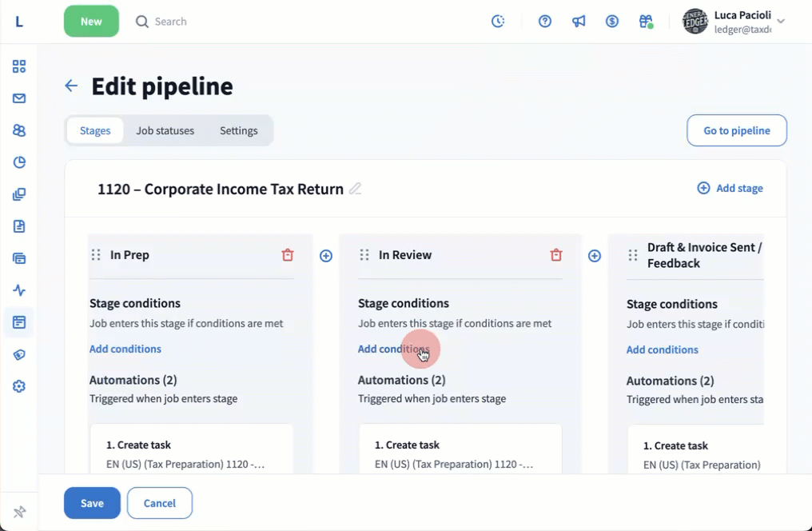This screenshot has width=812, height=531.
Task: Edit pipeline name with pencil icon
Action: pos(356,189)
